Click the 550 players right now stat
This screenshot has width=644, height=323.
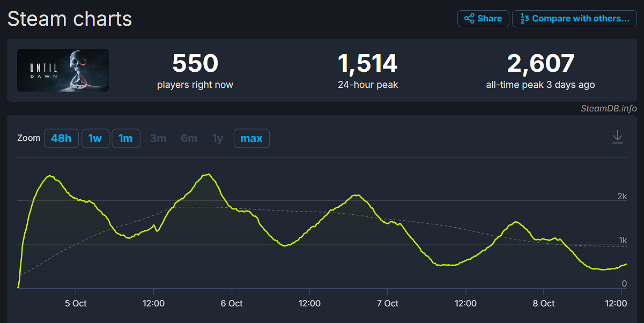(x=195, y=64)
